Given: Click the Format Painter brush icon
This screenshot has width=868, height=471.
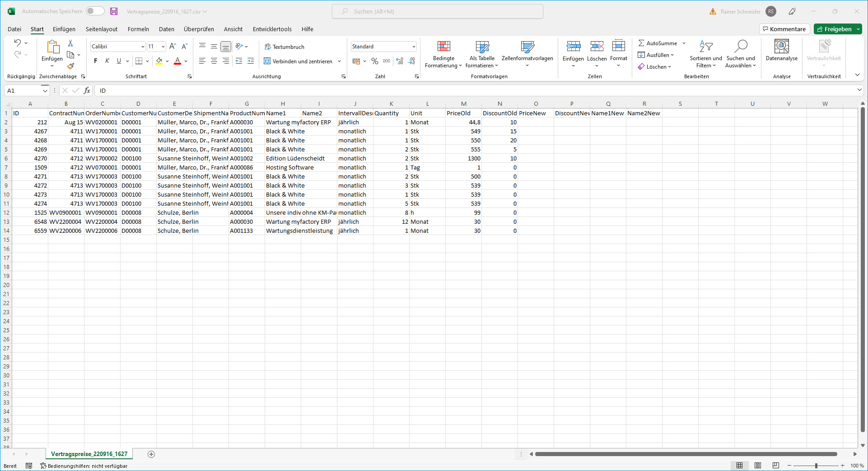Looking at the screenshot, I should point(70,66).
